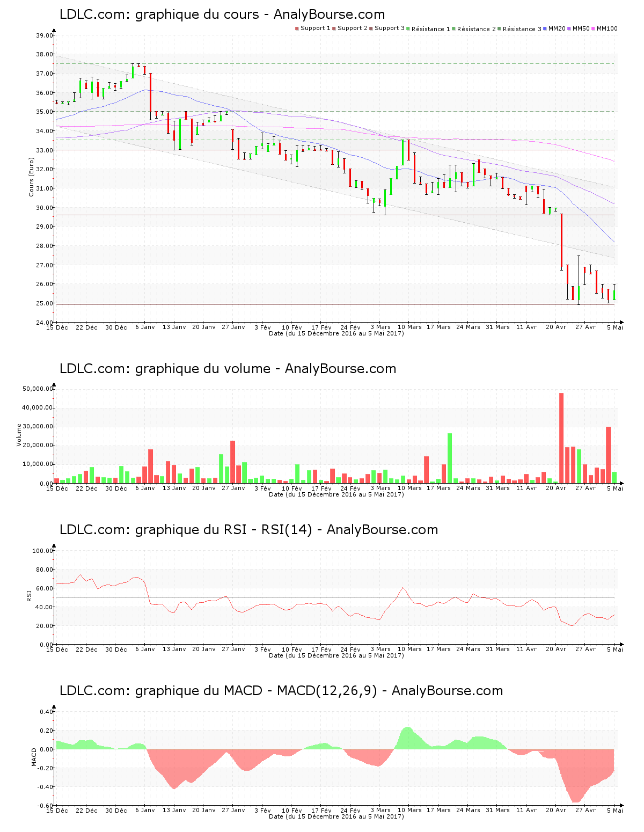Screen dimensions: 644x832
Task: Click the 'MACD' vertical axis label
Action: [x=34, y=757]
